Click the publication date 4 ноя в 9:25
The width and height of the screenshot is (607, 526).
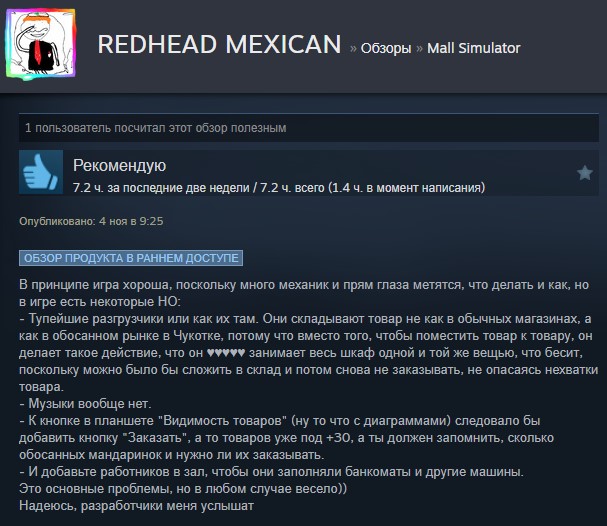131,221
